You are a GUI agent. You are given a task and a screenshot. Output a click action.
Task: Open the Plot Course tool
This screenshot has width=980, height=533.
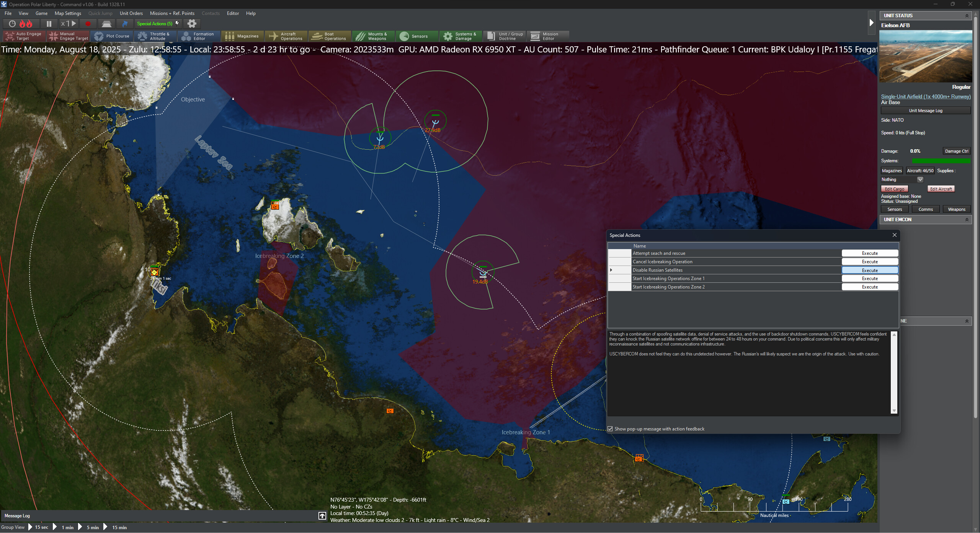[112, 36]
